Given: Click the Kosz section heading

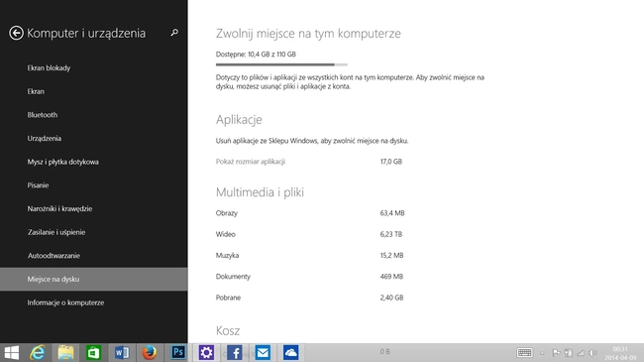Looking at the screenshot, I should point(228,330).
